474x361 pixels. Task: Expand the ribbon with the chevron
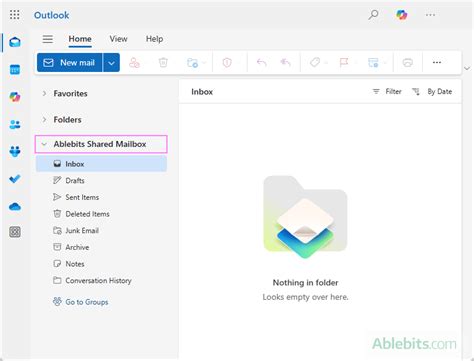pyautogui.click(x=467, y=68)
